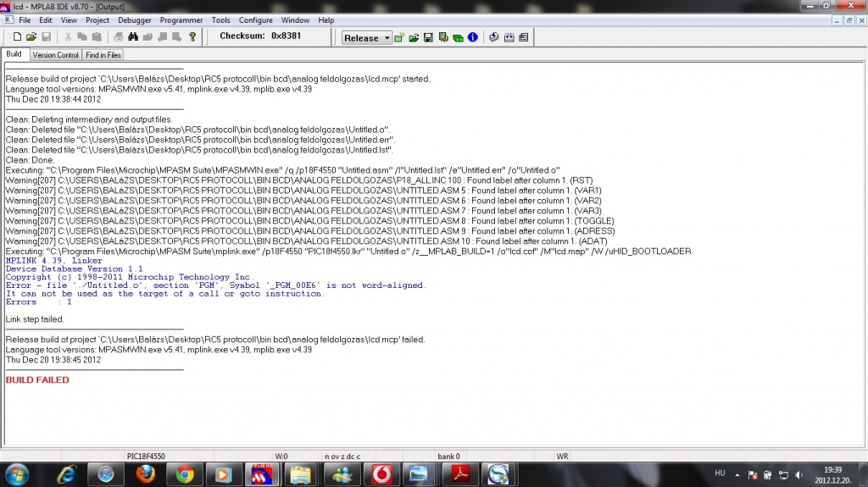Click the BUILD FAILED message
This screenshot has height=487, width=868.
37,379
